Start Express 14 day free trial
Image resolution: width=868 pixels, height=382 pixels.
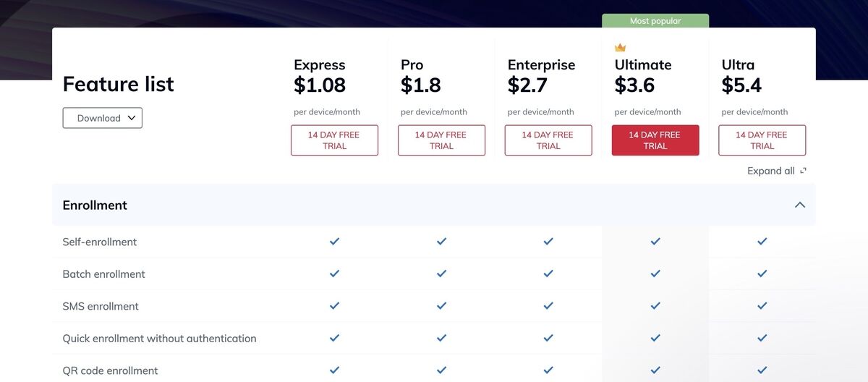pos(334,140)
